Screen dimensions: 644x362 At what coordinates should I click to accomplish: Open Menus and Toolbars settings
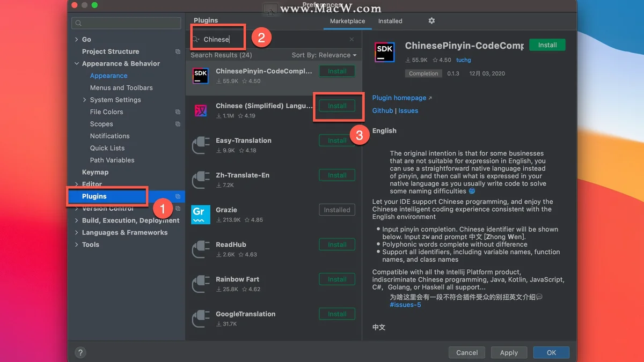coord(121,88)
